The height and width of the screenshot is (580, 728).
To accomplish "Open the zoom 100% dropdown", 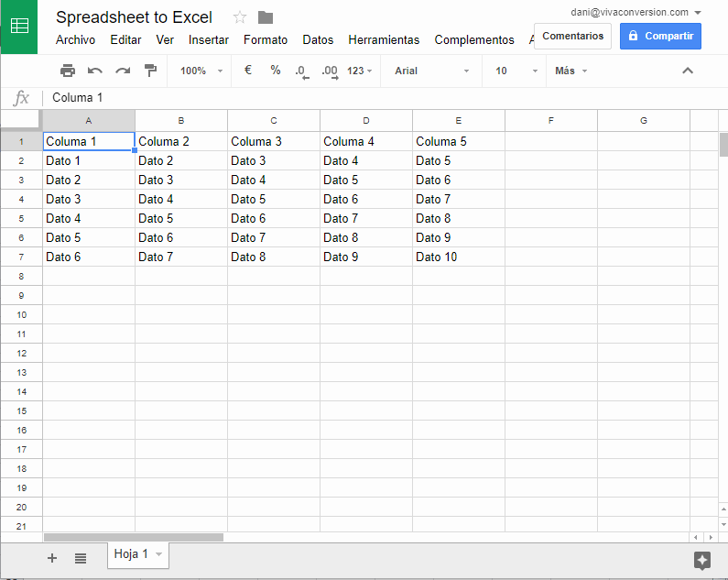I will click(201, 71).
